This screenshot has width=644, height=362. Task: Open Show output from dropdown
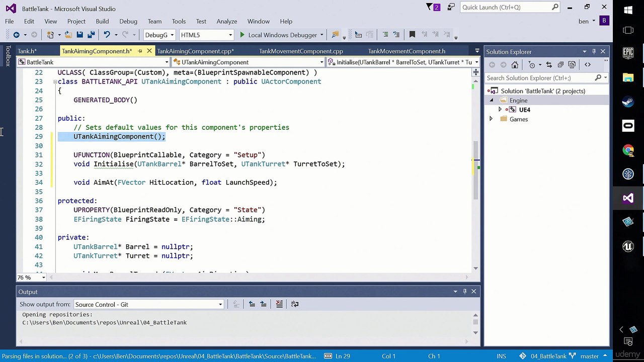pyautogui.click(x=148, y=304)
